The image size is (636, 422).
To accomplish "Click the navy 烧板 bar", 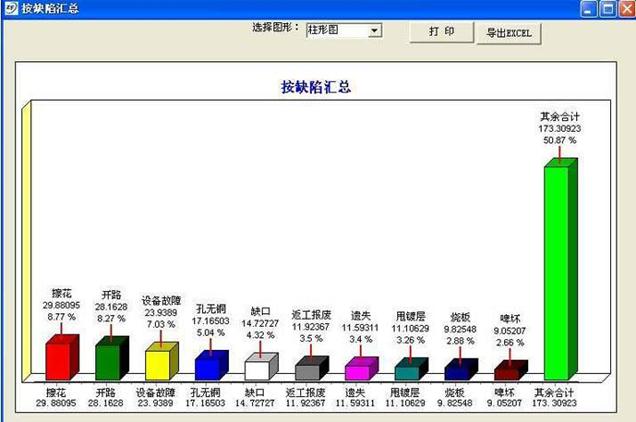I will (x=457, y=372).
